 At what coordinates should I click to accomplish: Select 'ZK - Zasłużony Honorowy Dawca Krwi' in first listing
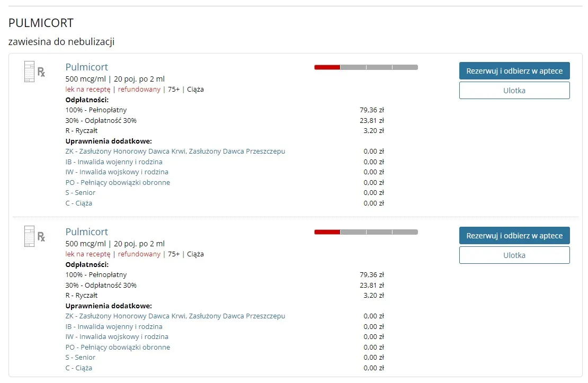175,152
